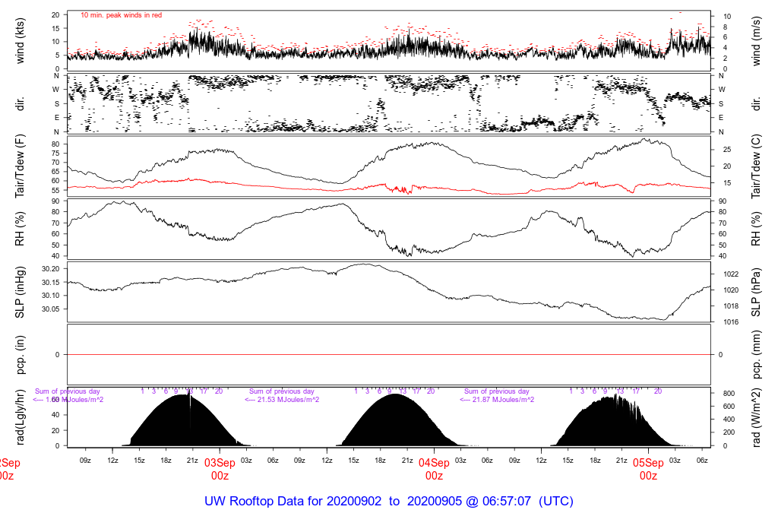Select the 'wind (m/s)' axis label
The width and height of the screenshot is (778, 532).
click(756, 41)
